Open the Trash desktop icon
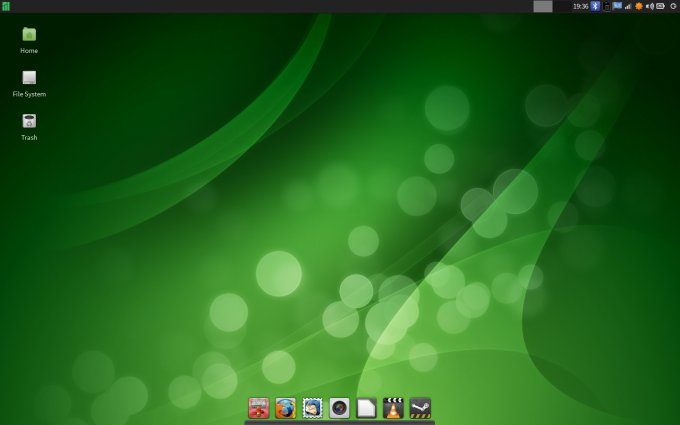Viewport: 680px width, 425px height. [29, 121]
